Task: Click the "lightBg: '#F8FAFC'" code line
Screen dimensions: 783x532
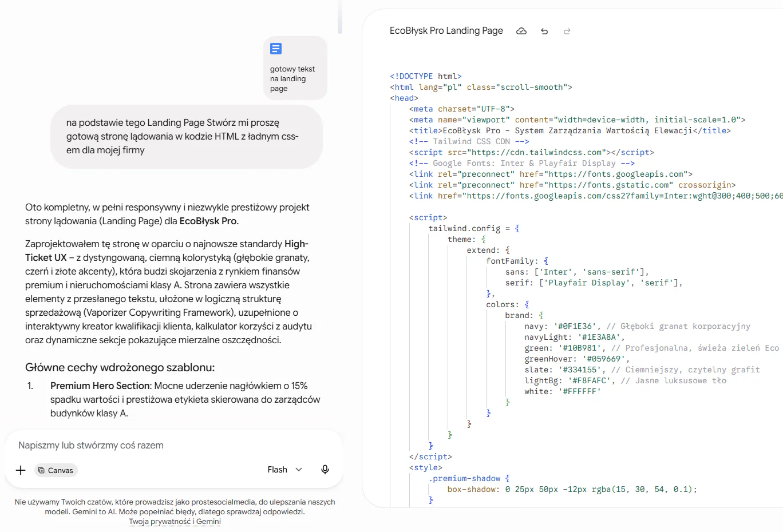Action: [x=625, y=380]
